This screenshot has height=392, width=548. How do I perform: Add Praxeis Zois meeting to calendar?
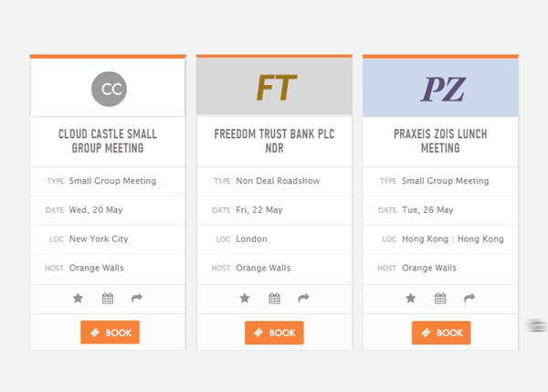click(x=440, y=298)
